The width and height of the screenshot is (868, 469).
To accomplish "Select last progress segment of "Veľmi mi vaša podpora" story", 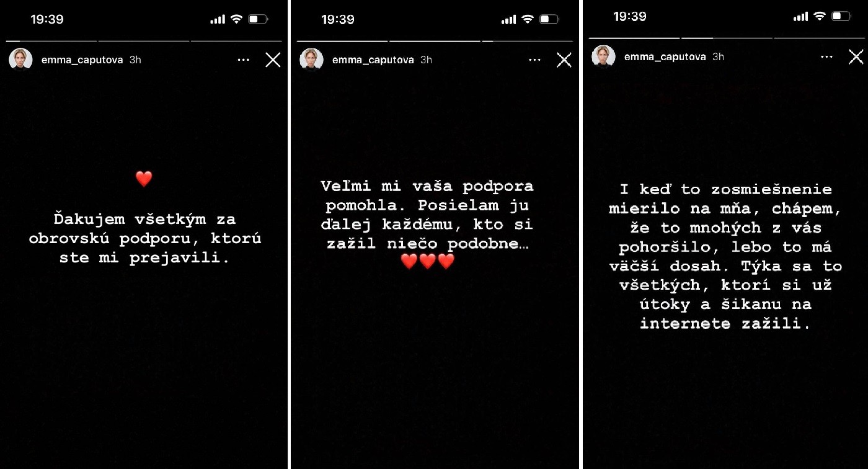I will tap(527, 41).
